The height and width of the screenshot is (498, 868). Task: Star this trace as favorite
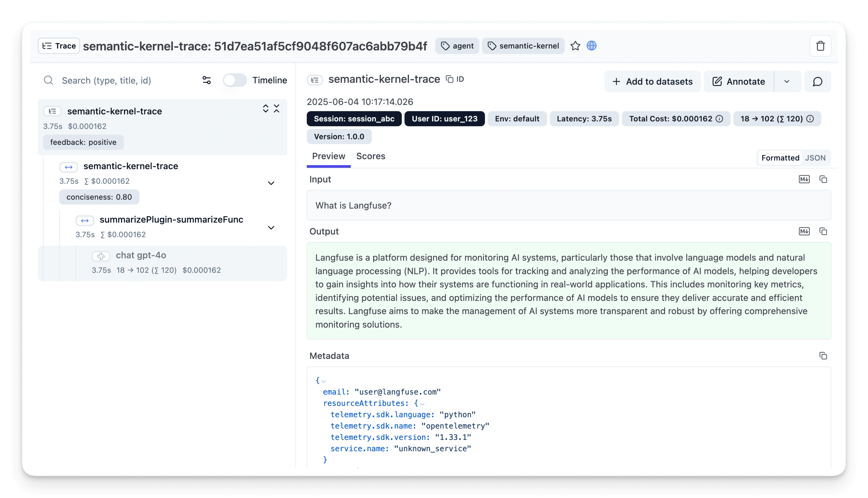pos(575,46)
